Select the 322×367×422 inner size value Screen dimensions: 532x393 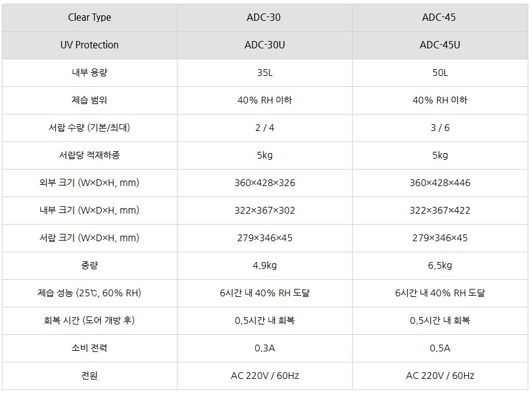[440, 211]
